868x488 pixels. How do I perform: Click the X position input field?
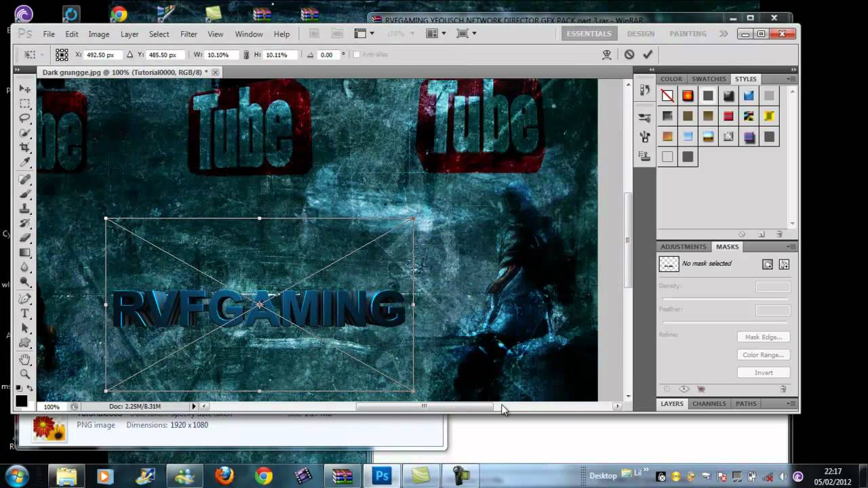tap(102, 55)
